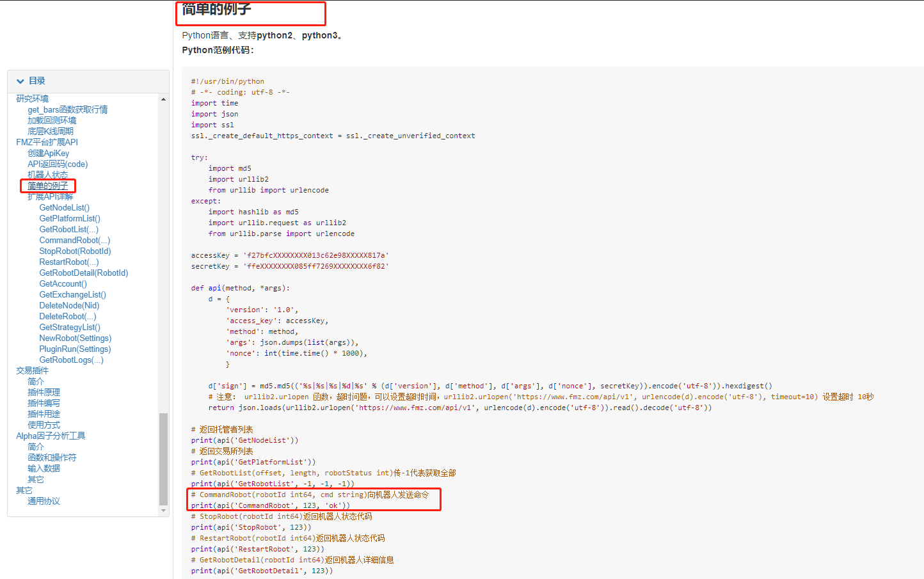The height and width of the screenshot is (579, 924).
Task: Open GetPlatformList() reference
Action: click(70, 218)
